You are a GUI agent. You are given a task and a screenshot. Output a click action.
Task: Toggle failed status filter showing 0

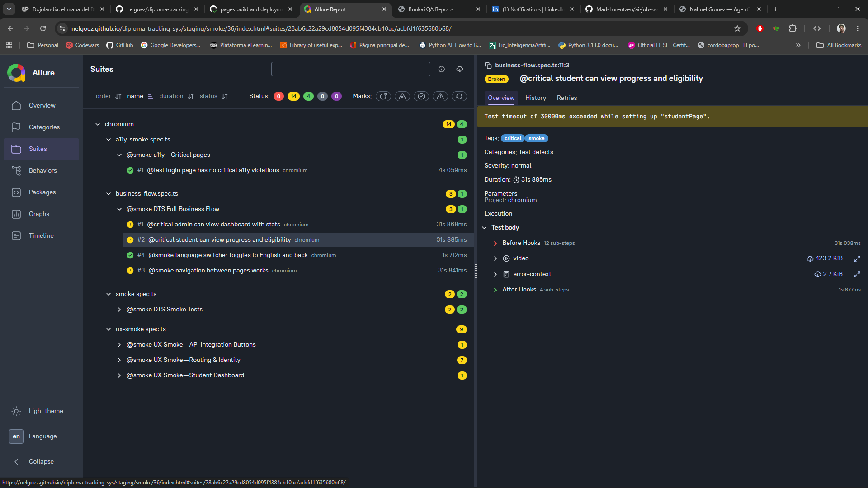(x=279, y=96)
